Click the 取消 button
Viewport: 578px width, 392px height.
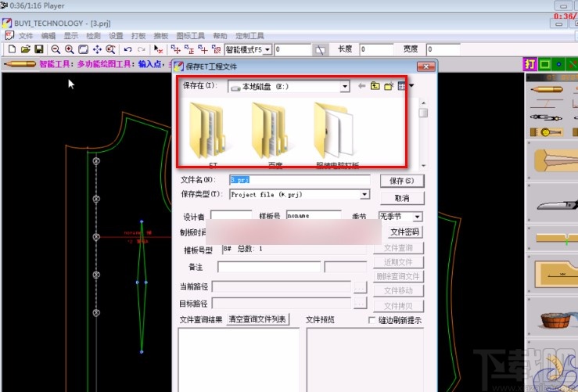(402, 198)
